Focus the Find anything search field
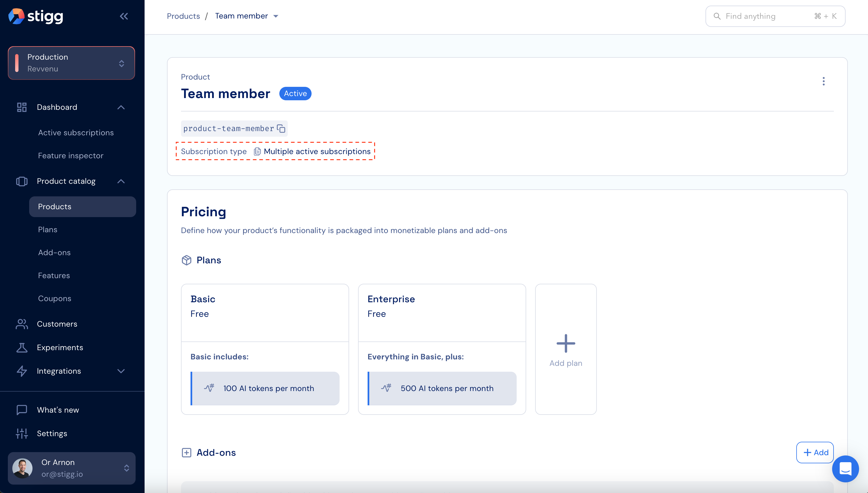This screenshot has width=868, height=493. click(775, 16)
